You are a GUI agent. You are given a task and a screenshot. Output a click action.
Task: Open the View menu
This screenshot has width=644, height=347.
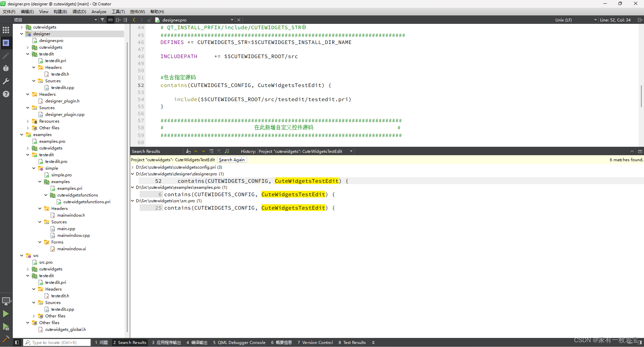pyautogui.click(x=44, y=11)
